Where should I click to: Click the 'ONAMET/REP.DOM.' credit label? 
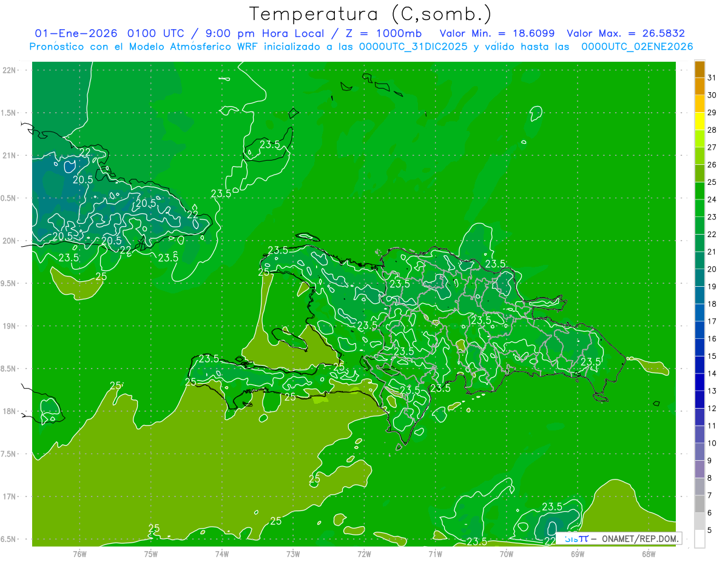(639, 538)
